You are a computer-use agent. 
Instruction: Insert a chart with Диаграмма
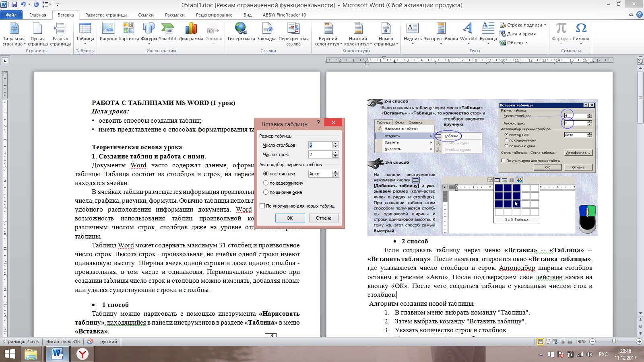click(191, 32)
